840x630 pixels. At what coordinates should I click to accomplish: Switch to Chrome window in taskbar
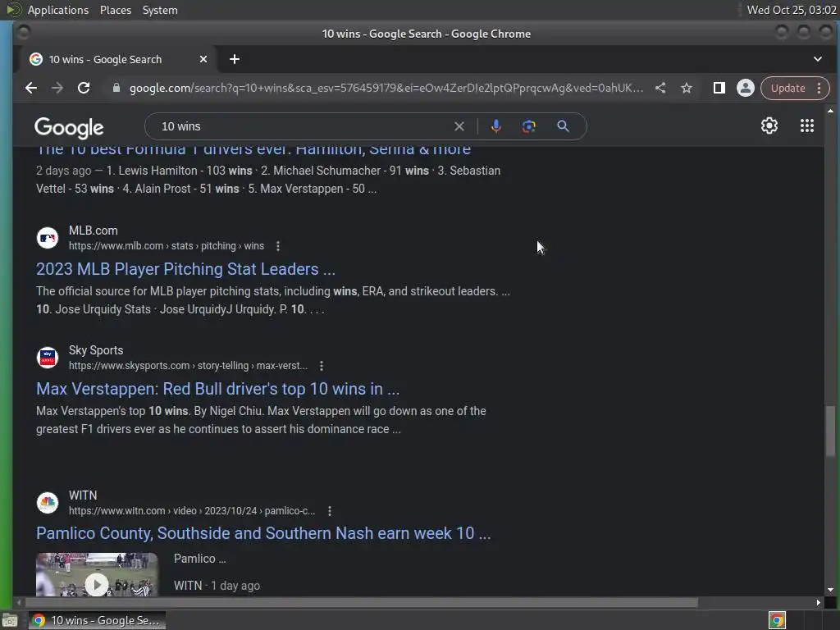tap(97, 620)
